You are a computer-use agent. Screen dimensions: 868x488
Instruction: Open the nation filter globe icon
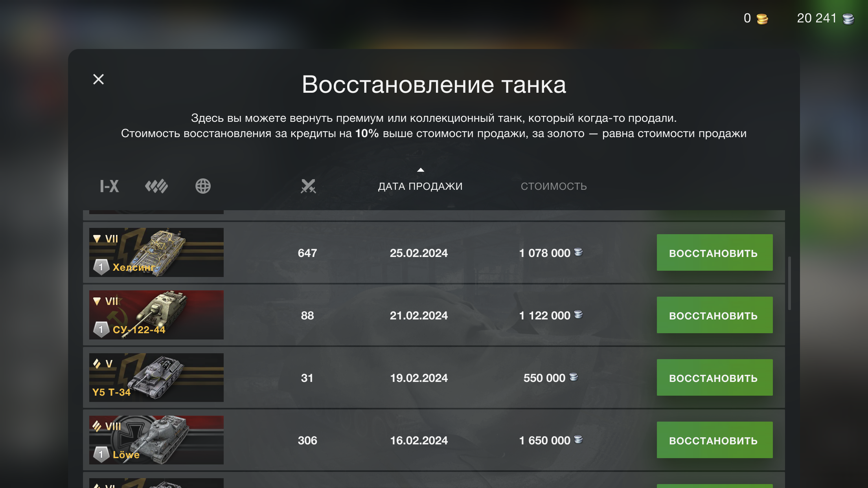[x=203, y=186]
